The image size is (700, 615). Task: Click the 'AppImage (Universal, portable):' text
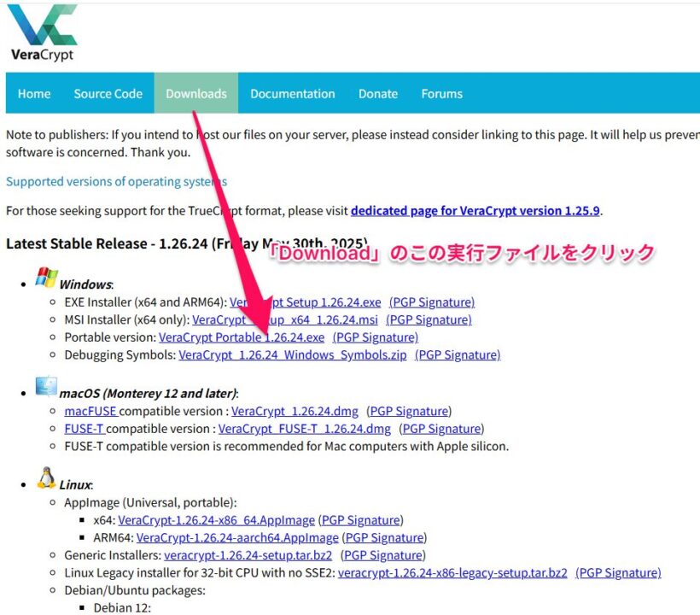point(150,502)
